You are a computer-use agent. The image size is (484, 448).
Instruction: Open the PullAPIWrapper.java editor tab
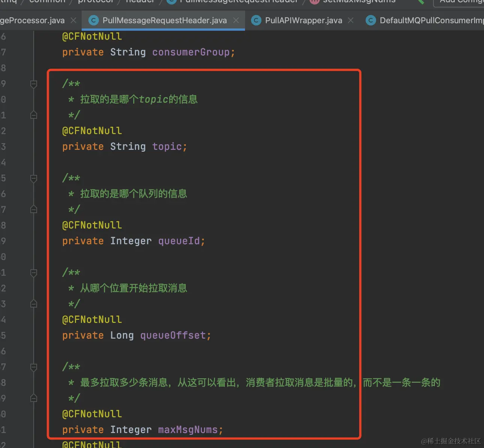point(303,21)
